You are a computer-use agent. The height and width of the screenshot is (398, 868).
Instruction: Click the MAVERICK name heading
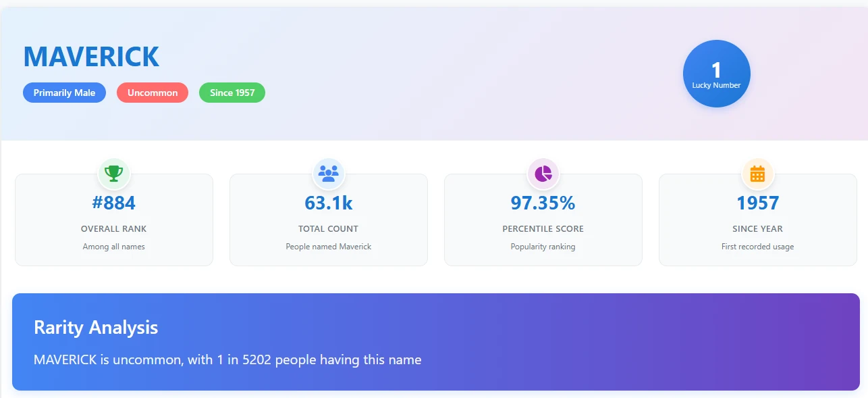point(90,57)
